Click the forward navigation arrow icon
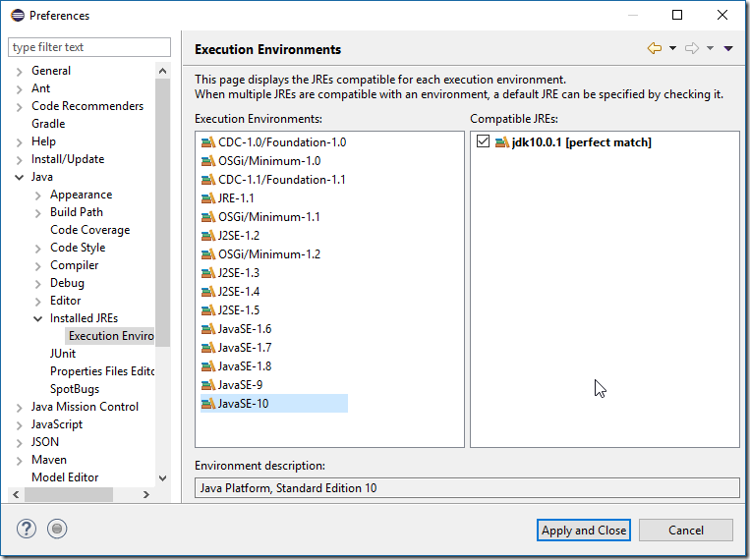 point(692,48)
